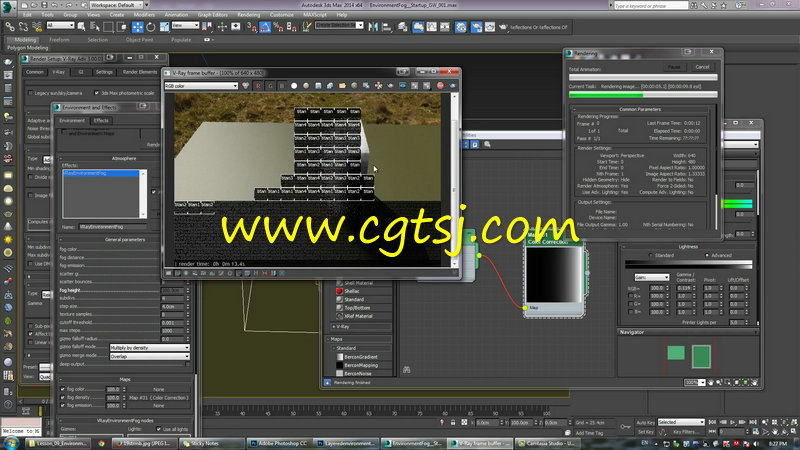Click fog density Map #31 Color Correction button
This screenshot has height=450, width=800.
pyautogui.click(x=159, y=397)
